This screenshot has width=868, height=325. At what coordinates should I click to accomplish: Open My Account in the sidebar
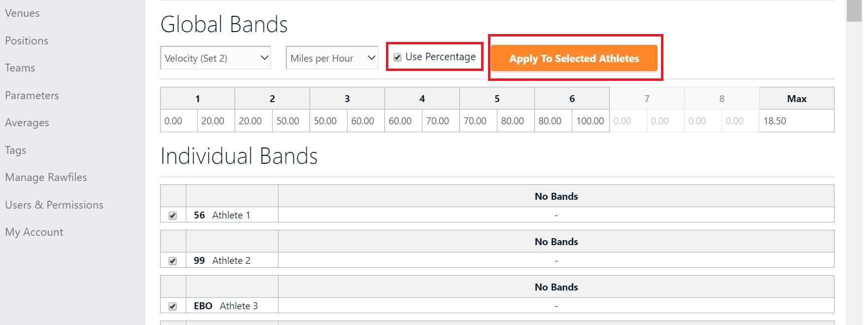(x=34, y=232)
